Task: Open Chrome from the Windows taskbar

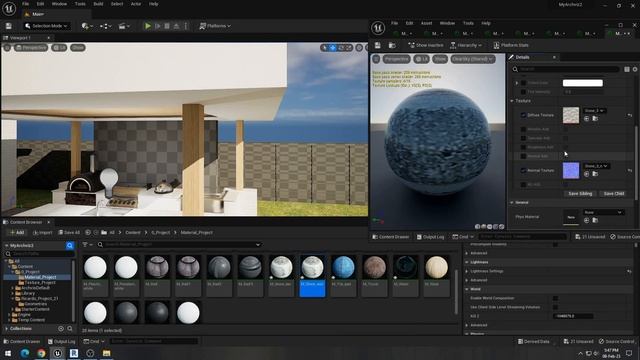Action: [x=41, y=353]
